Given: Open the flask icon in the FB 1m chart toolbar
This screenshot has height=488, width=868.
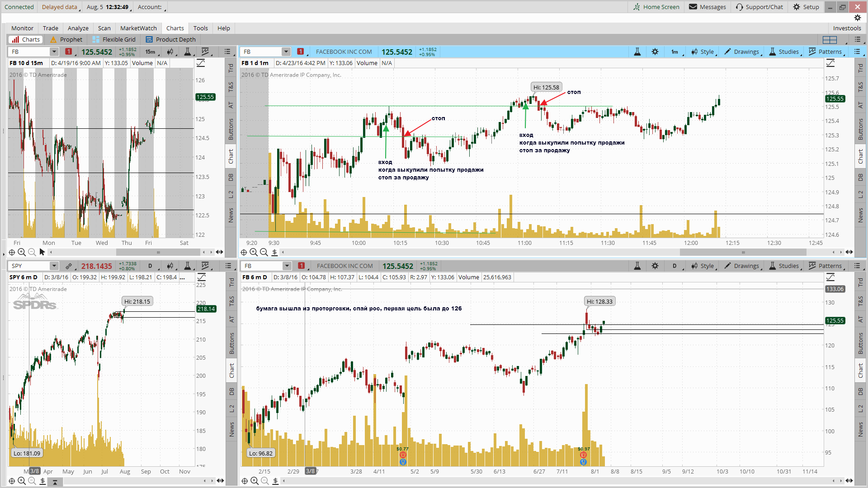Looking at the screenshot, I should click(637, 52).
